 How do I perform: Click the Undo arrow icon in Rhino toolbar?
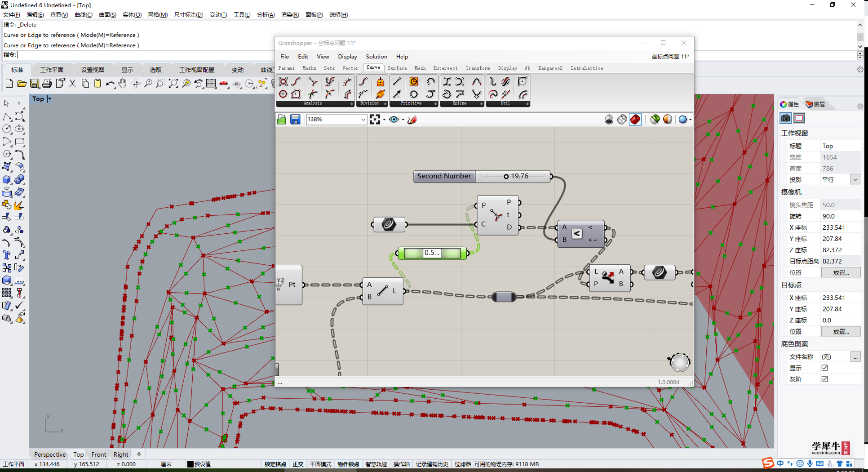pos(110,83)
